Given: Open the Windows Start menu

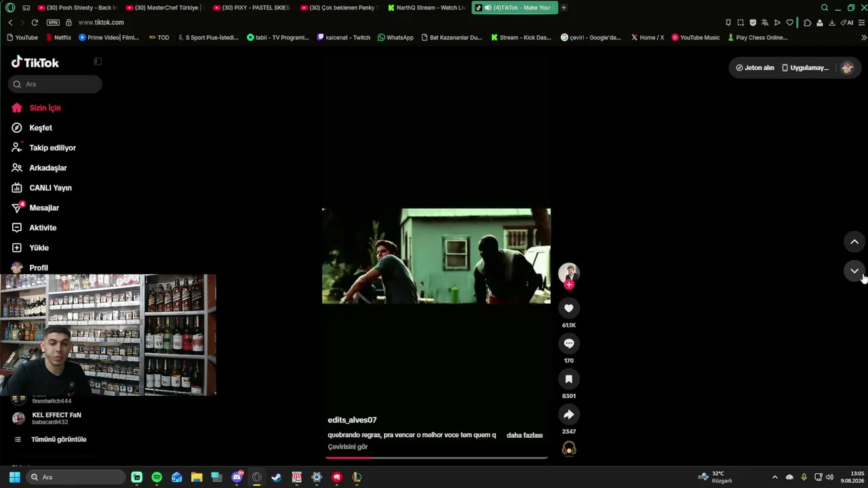Looking at the screenshot, I should click(x=14, y=477).
